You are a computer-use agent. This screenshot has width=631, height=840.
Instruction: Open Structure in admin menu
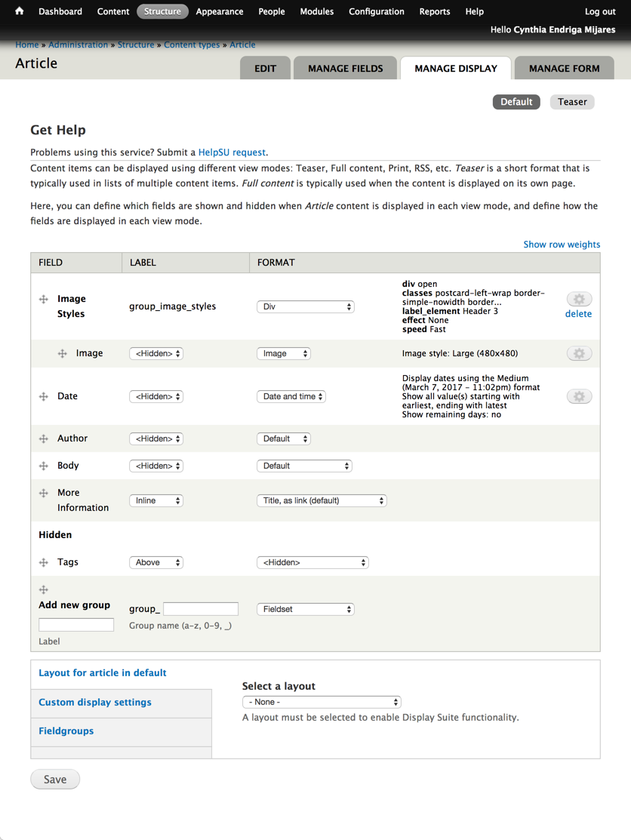click(162, 11)
